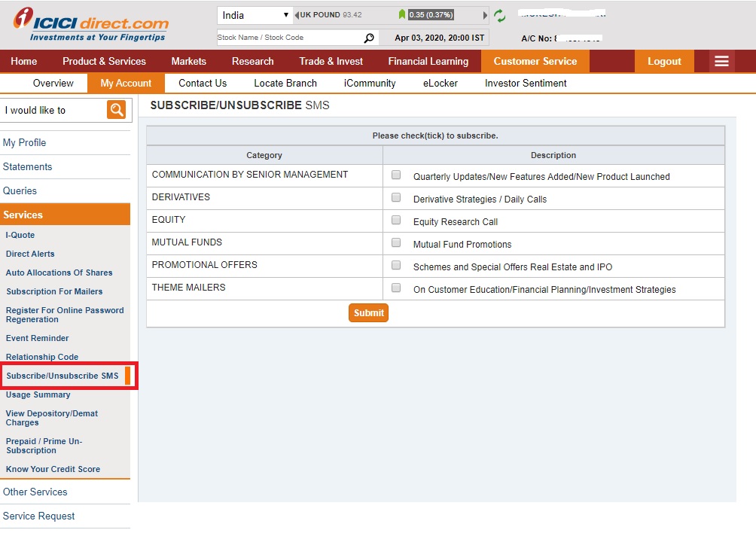Image resolution: width=756 pixels, height=533 pixels.
Task: Switch to Overview tab
Action: coord(53,84)
